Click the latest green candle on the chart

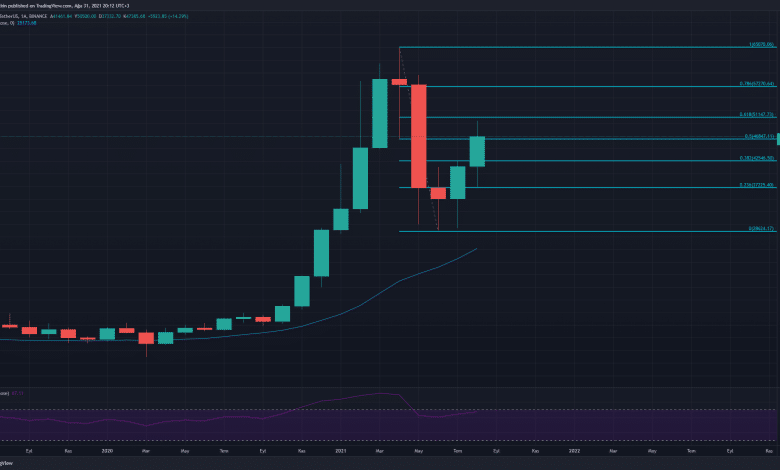(x=477, y=150)
